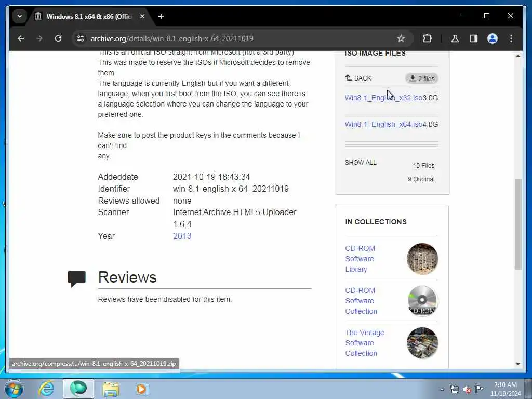Open CD-ROM Software Library thumbnail image
Image resolution: width=532 pixels, height=399 pixels.
pos(422,259)
